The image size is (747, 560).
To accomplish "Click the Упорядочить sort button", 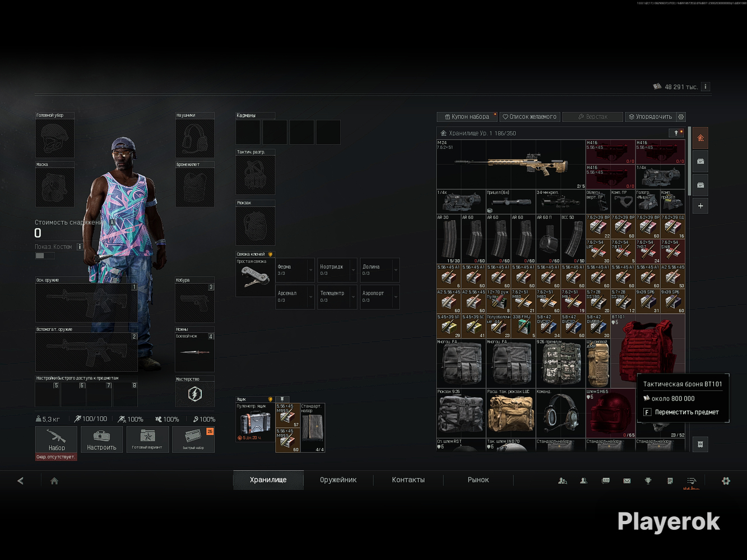I will (651, 117).
